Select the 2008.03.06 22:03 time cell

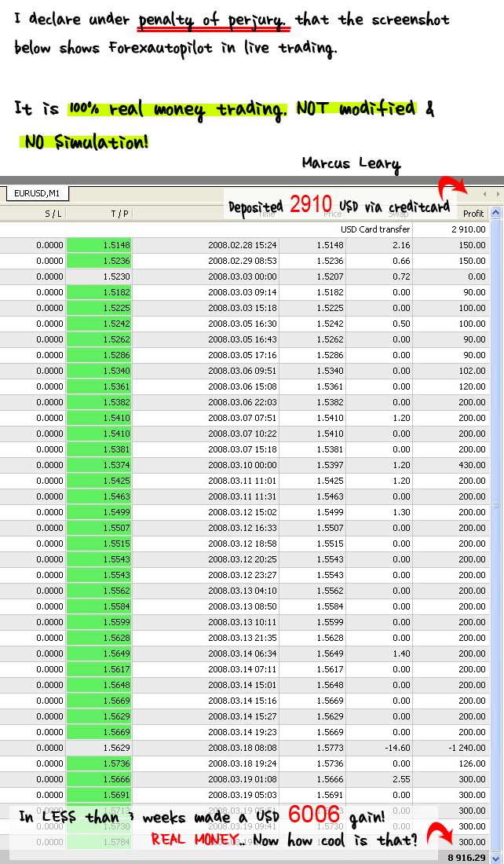(x=243, y=401)
